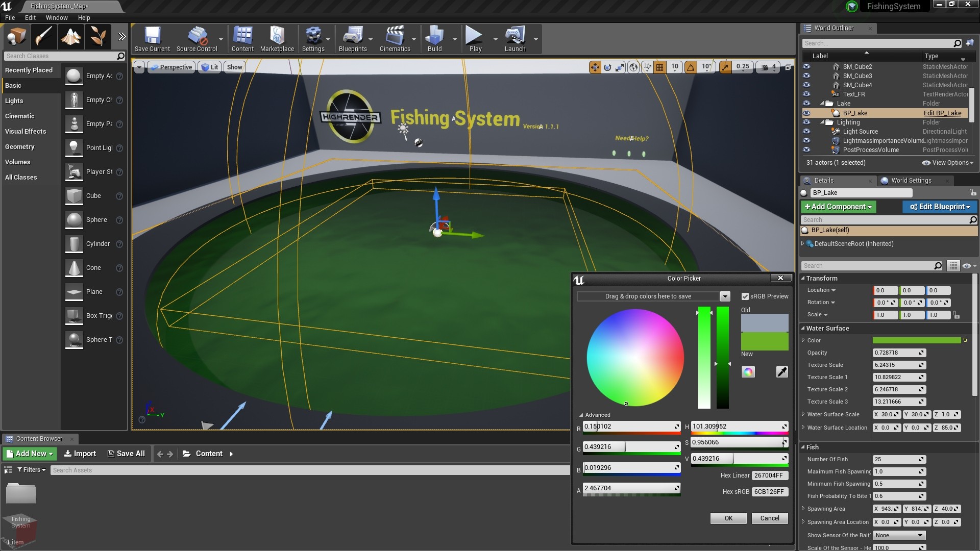Click the Hex sRGB input field

pos(770,492)
